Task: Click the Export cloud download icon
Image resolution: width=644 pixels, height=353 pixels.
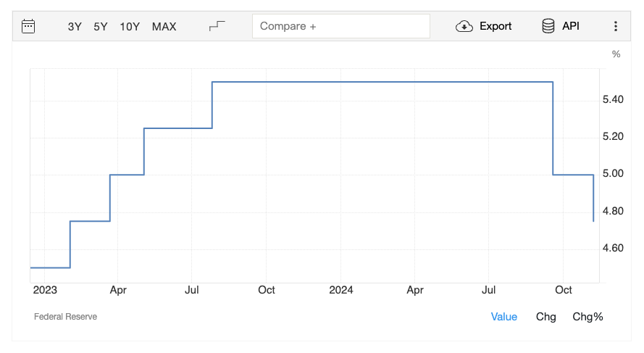Action: pyautogui.click(x=464, y=27)
